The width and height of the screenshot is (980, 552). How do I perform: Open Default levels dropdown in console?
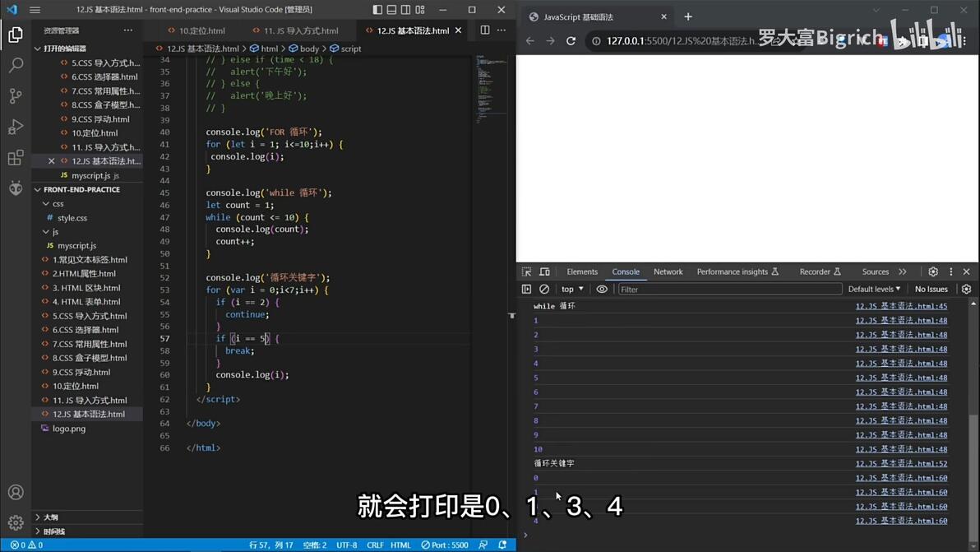pos(874,290)
